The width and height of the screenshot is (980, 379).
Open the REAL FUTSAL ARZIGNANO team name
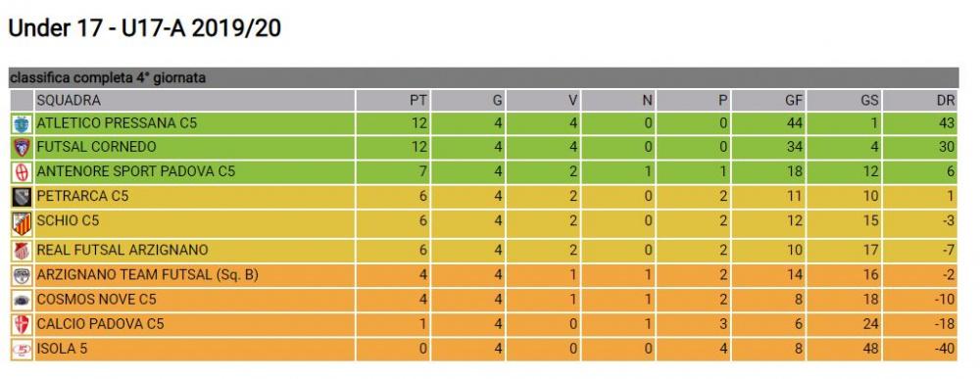[122, 251]
